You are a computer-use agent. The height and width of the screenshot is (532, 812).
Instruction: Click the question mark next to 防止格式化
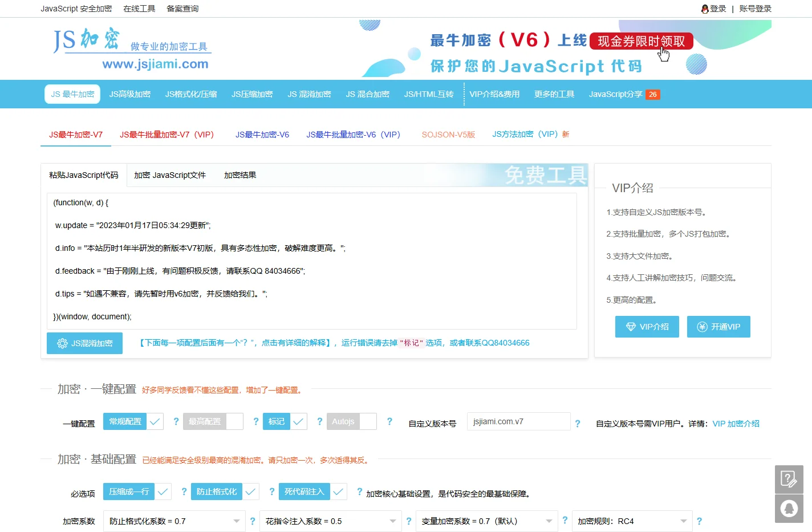click(272, 492)
